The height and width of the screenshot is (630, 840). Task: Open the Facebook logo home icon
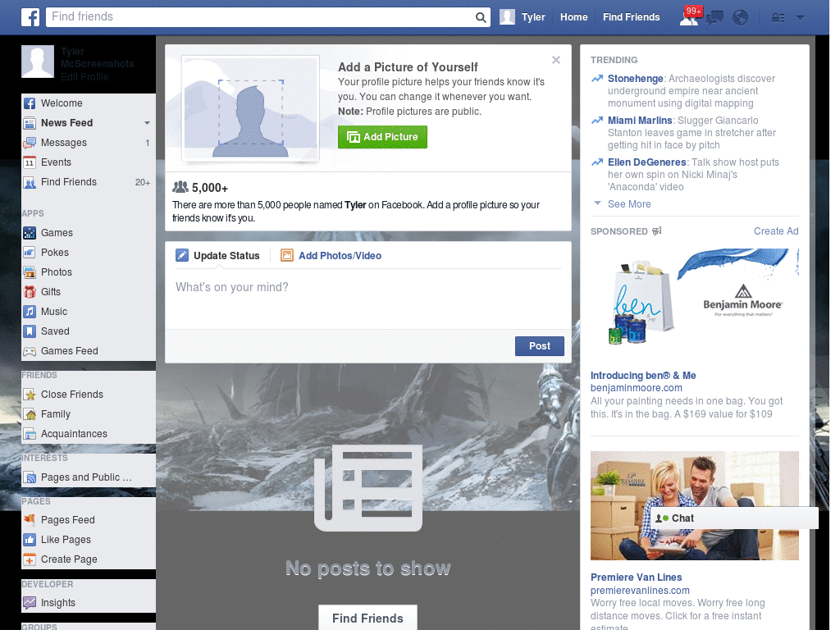coord(30,17)
